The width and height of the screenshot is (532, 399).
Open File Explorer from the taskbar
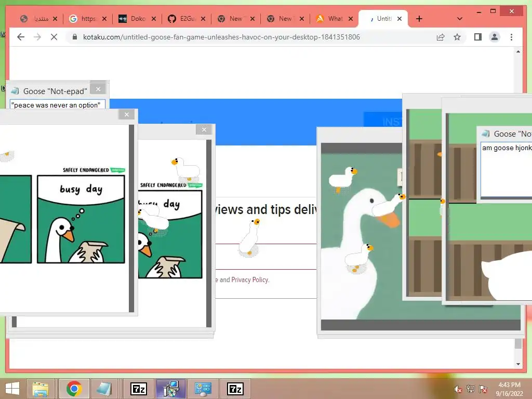click(x=41, y=389)
